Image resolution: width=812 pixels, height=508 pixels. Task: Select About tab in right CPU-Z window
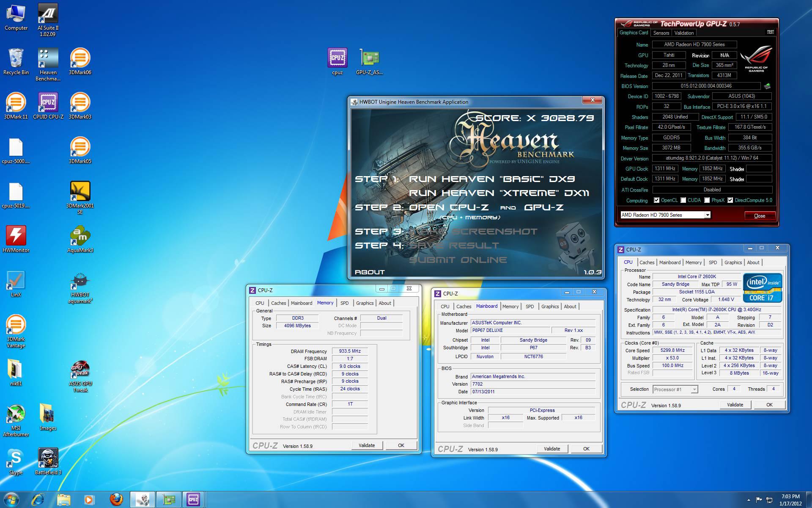(x=753, y=262)
